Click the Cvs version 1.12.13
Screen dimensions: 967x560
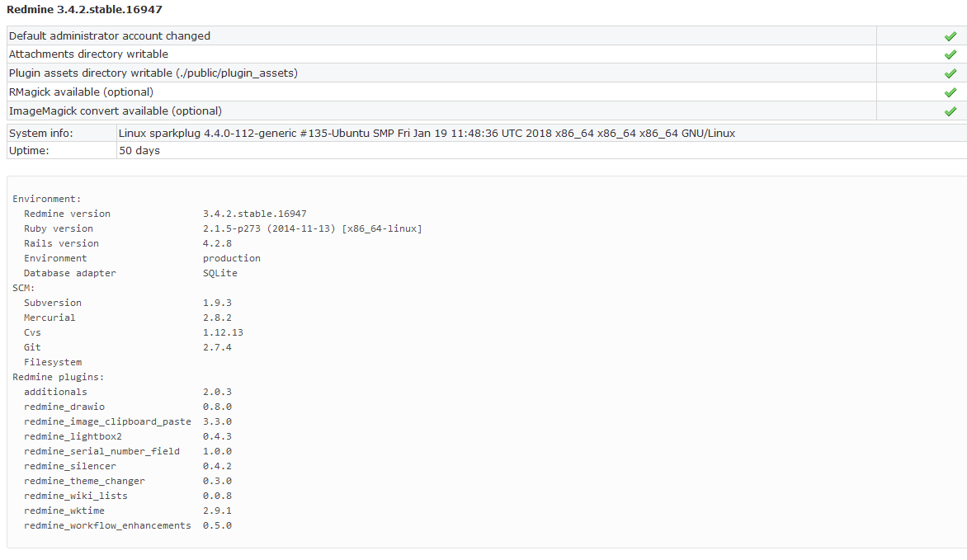(224, 332)
